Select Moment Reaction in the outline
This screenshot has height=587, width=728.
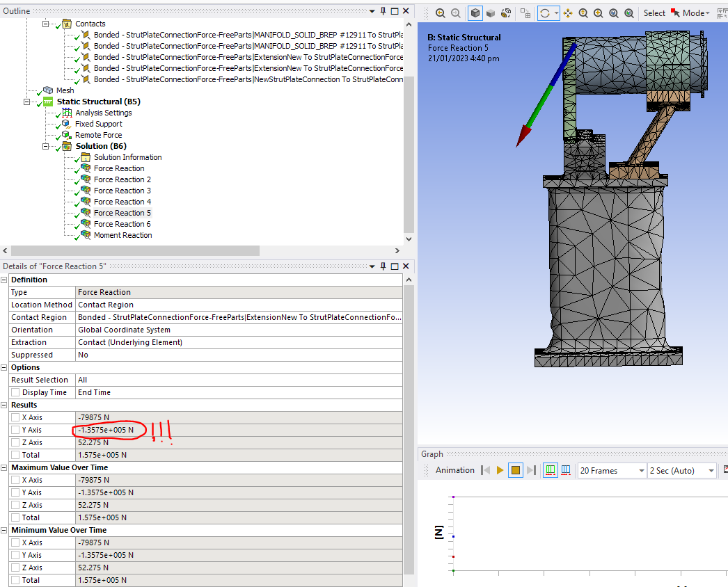coord(122,235)
